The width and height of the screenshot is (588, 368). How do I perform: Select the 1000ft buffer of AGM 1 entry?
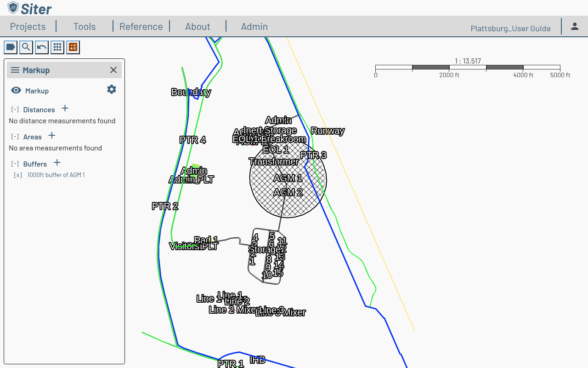(56, 175)
